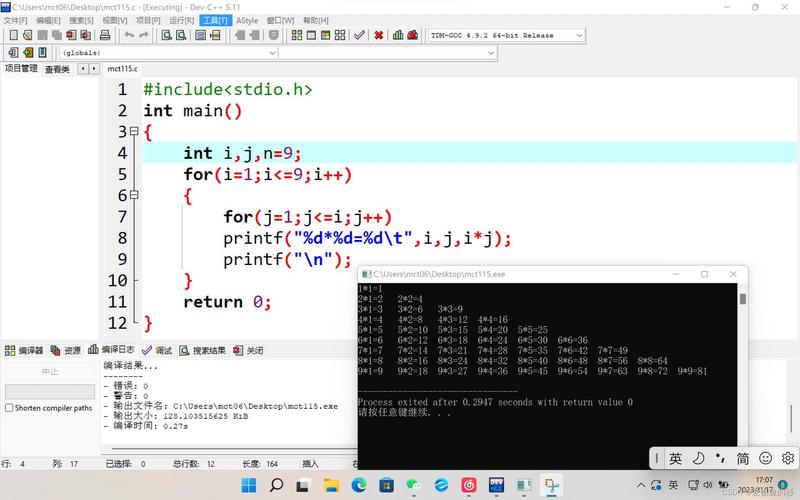This screenshot has width=800, height=500.
Task: Enable Shorten compiler paths checkbox
Action: point(9,408)
